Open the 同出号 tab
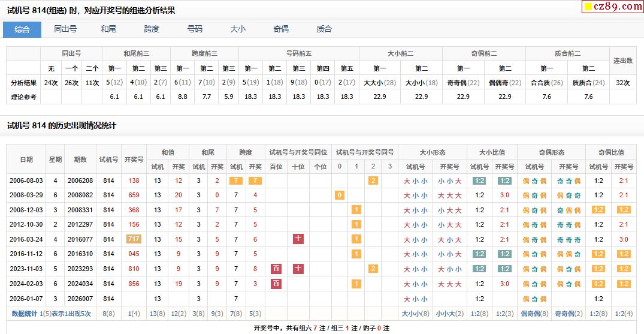644x334 pixels. click(65, 29)
